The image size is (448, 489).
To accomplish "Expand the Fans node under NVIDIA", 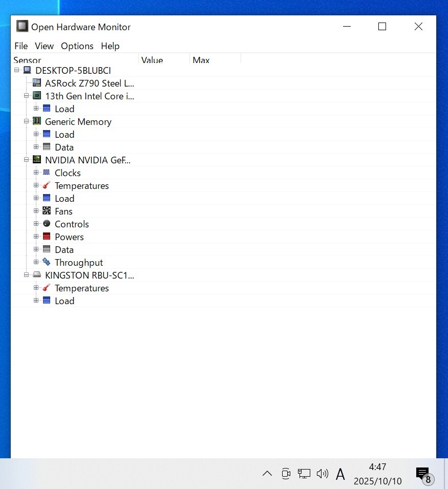I will pyautogui.click(x=36, y=211).
